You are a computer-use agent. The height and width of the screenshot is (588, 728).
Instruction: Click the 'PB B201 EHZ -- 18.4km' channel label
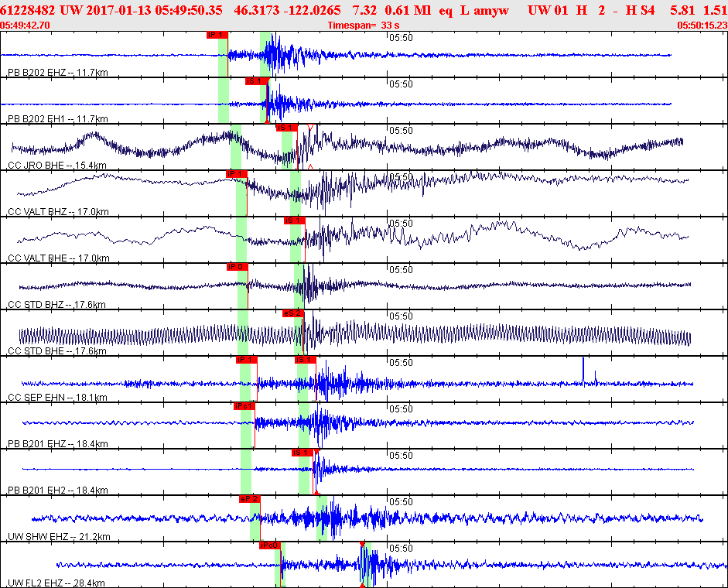click(58, 444)
